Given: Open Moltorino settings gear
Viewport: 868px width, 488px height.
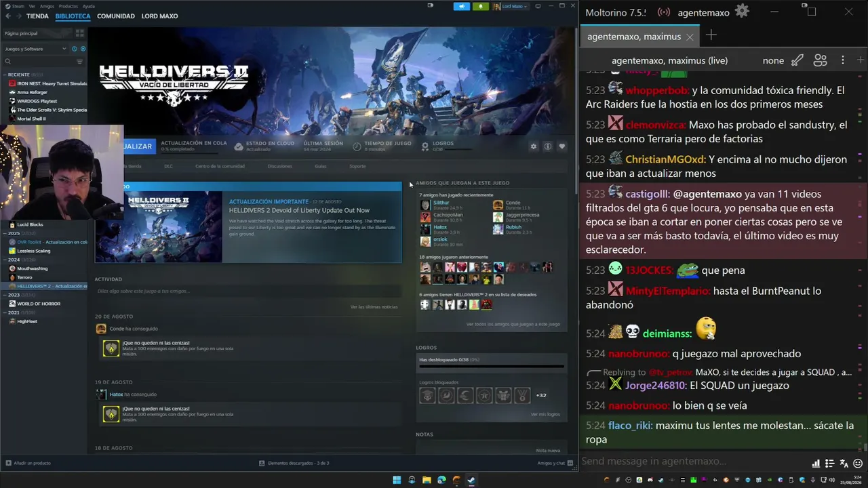Looking at the screenshot, I should 742,12.
